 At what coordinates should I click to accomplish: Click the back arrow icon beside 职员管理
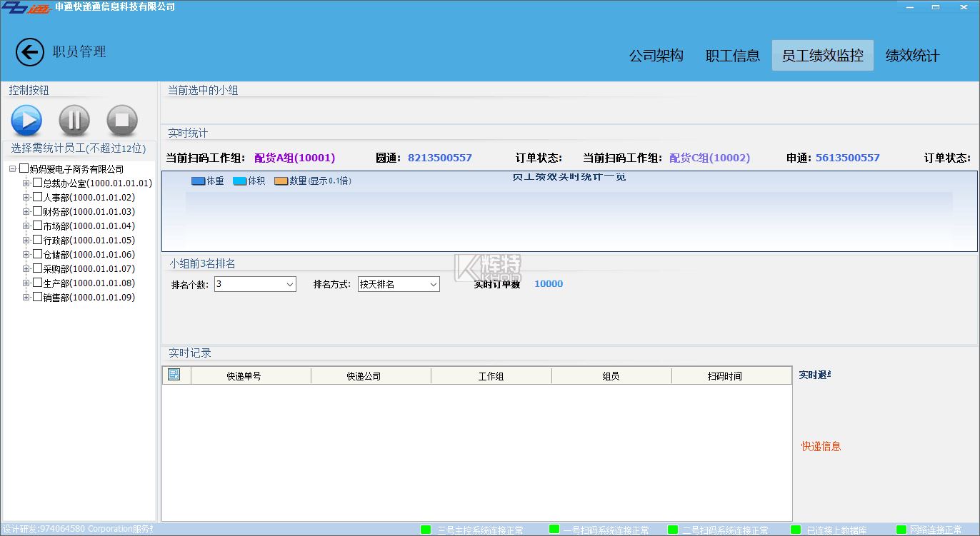pos(29,52)
